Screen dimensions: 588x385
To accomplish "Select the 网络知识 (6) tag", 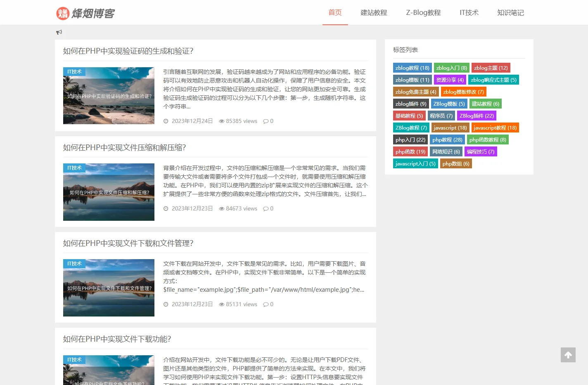I will coord(446,151).
